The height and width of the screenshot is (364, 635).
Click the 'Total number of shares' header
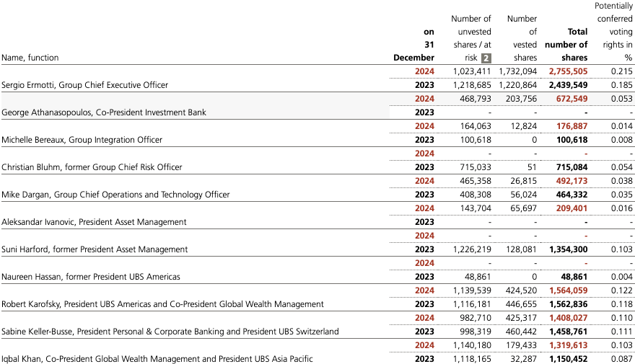566,45
